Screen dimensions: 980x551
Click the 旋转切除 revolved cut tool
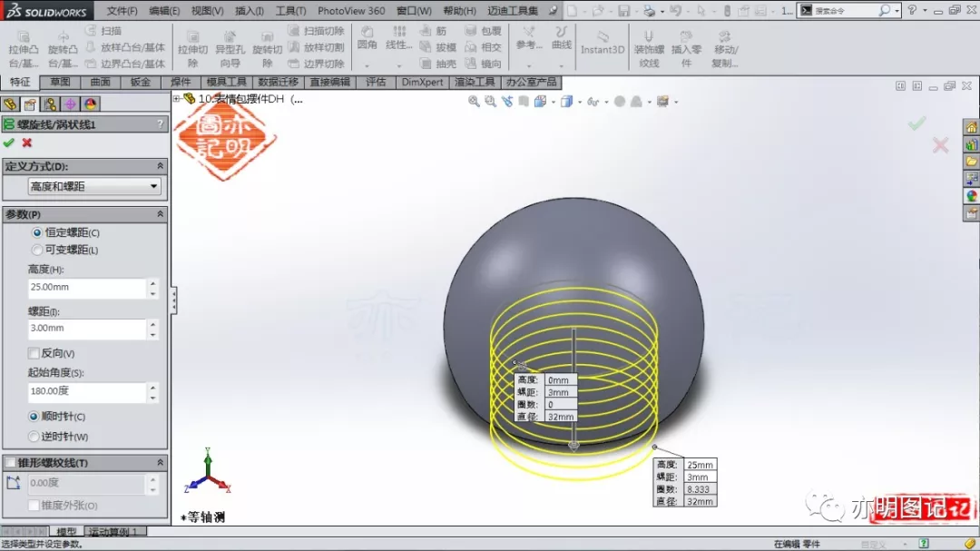pos(268,49)
